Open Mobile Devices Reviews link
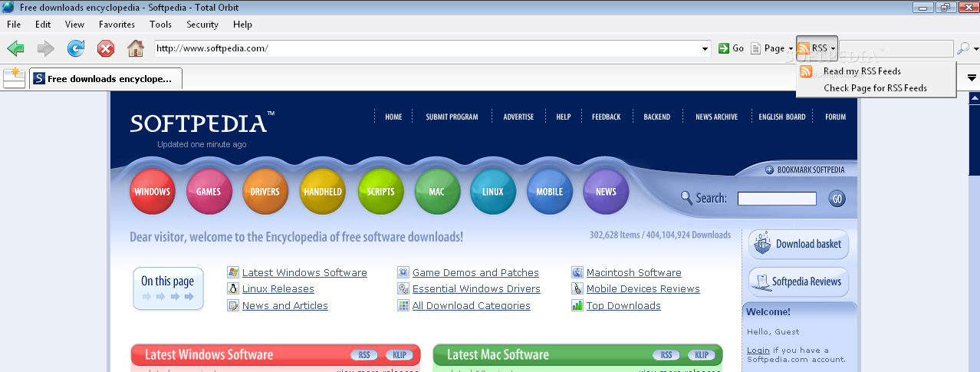Screen dimensions: 980x372 tap(643, 289)
